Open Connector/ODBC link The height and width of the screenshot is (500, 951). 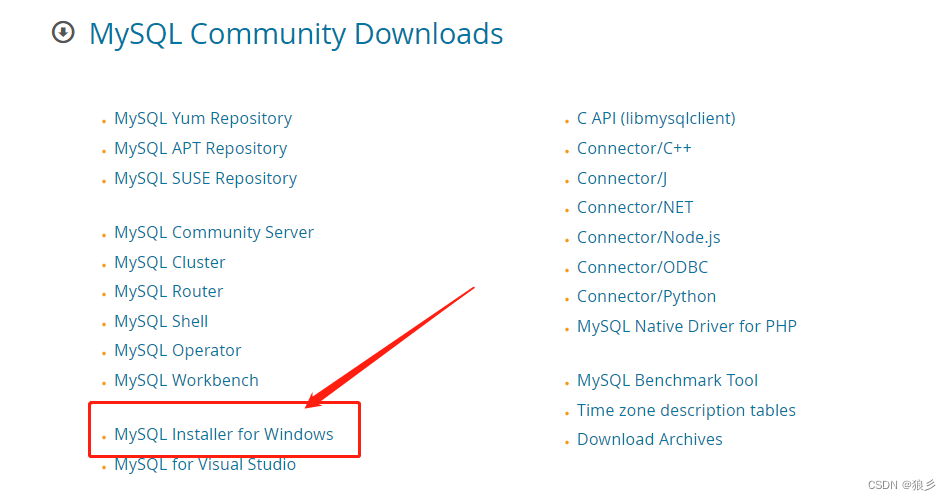[x=642, y=267]
